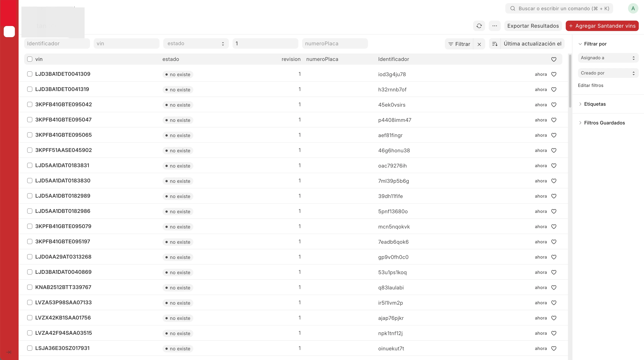Viewport: 644px width, 360px height.
Task: Click the Identificador filter field
Action: coord(57,43)
